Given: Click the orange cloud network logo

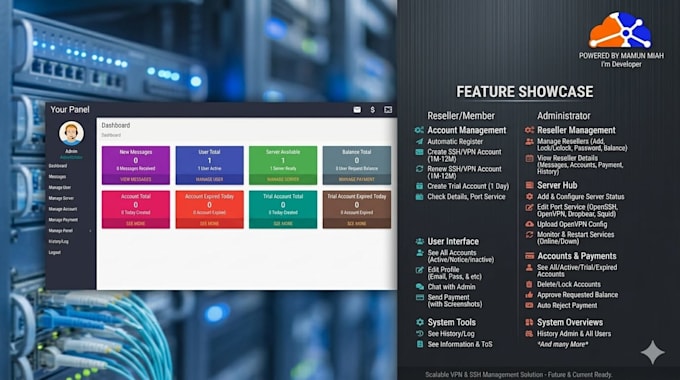Looking at the screenshot, I should point(620,30).
